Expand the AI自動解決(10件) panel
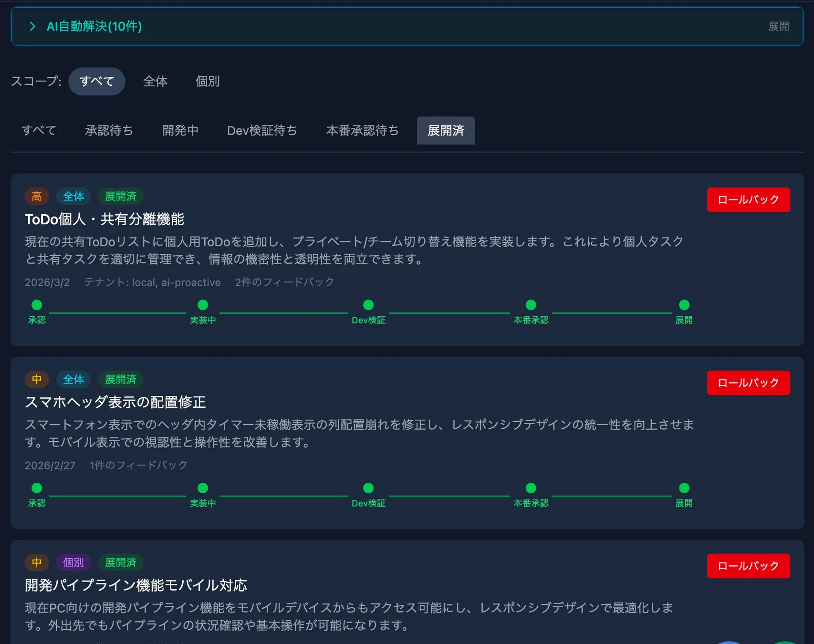The height and width of the screenshot is (644, 814). 93,27
